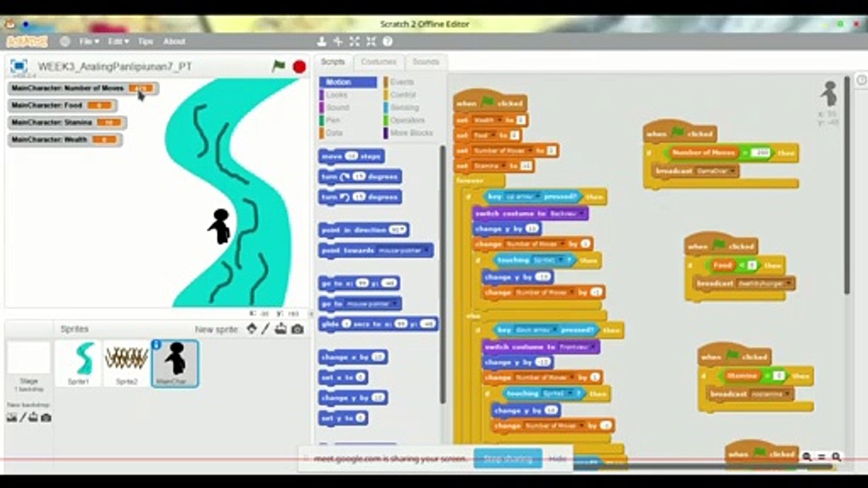Switch to the Costumes tab
The image size is (868, 488).
point(378,62)
